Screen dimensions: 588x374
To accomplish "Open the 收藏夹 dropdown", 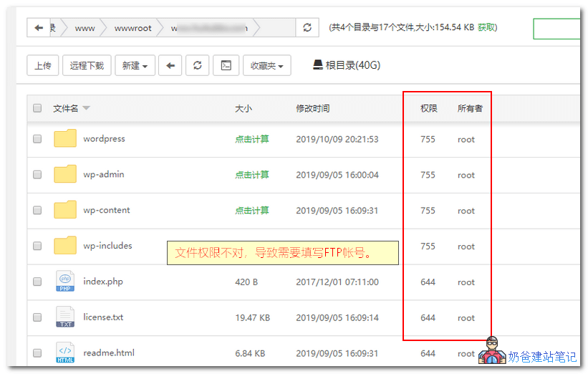I will (266, 66).
